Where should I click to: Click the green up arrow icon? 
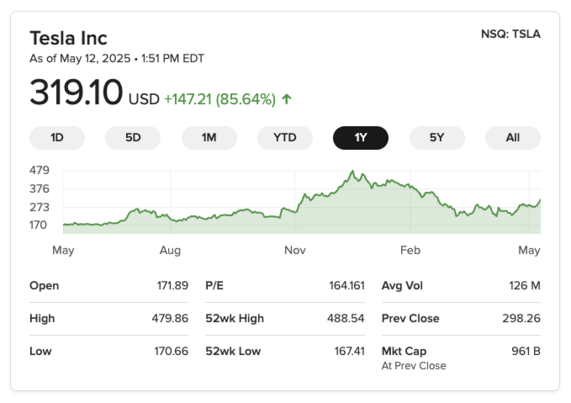click(x=287, y=99)
